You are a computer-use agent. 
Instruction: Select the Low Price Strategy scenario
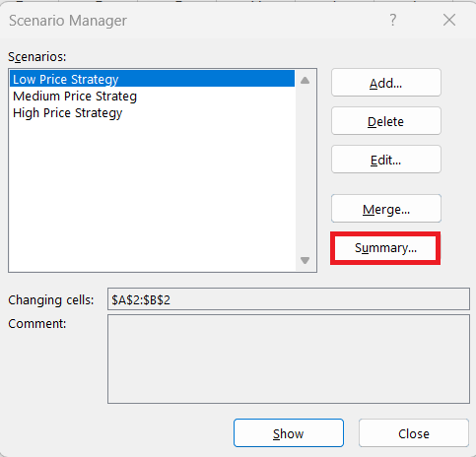coord(152,79)
